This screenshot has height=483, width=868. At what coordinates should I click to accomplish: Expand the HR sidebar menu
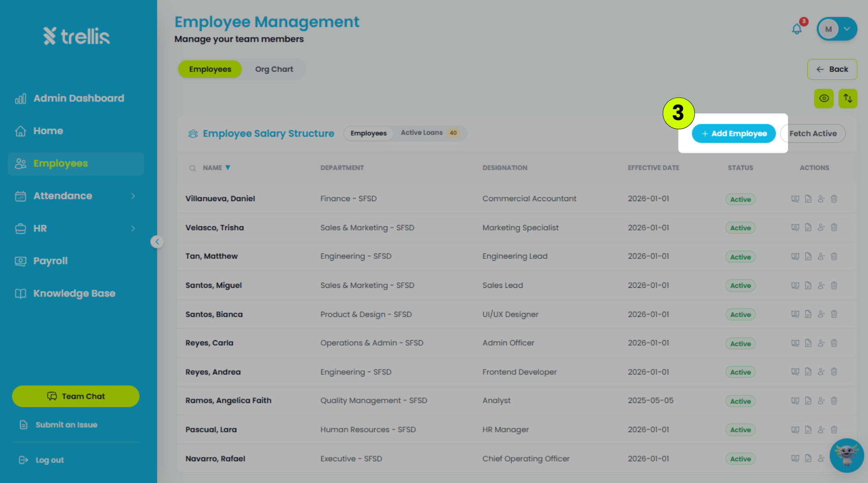[76, 228]
